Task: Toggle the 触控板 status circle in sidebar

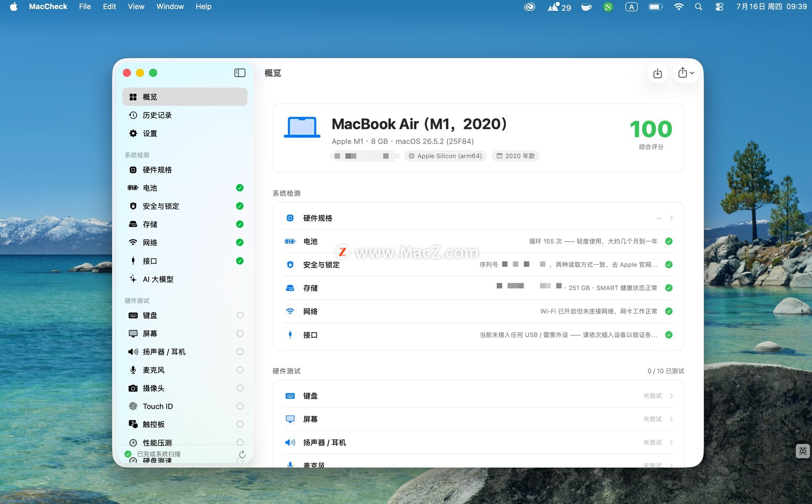Action: [240, 424]
